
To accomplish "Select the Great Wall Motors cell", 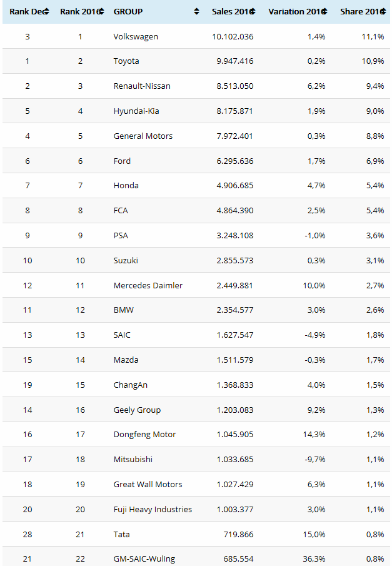I will point(148,485).
